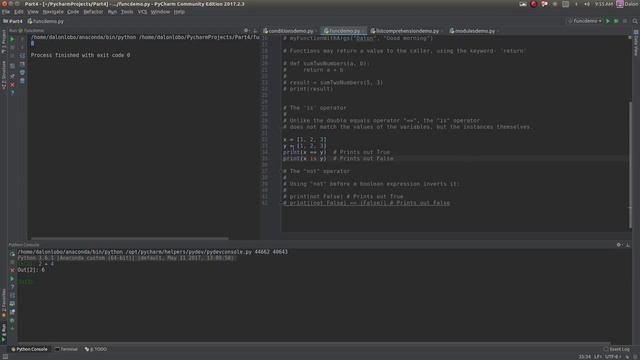This screenshot has height=360, width=640.
Task: Hide the Run tool window
Action: click(x=255, y=31)
